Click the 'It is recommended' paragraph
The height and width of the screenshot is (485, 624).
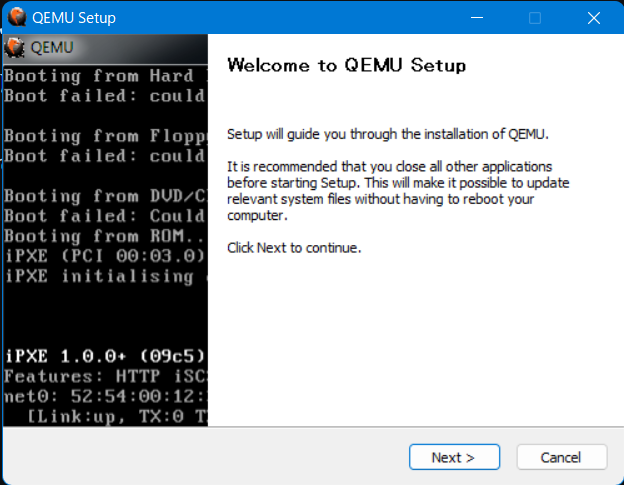[x=390, y=190]
